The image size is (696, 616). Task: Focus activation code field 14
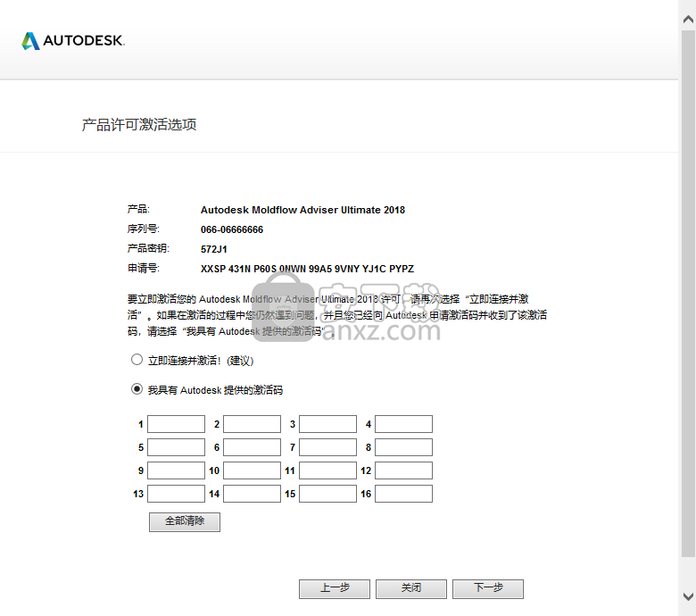[253, 494]
